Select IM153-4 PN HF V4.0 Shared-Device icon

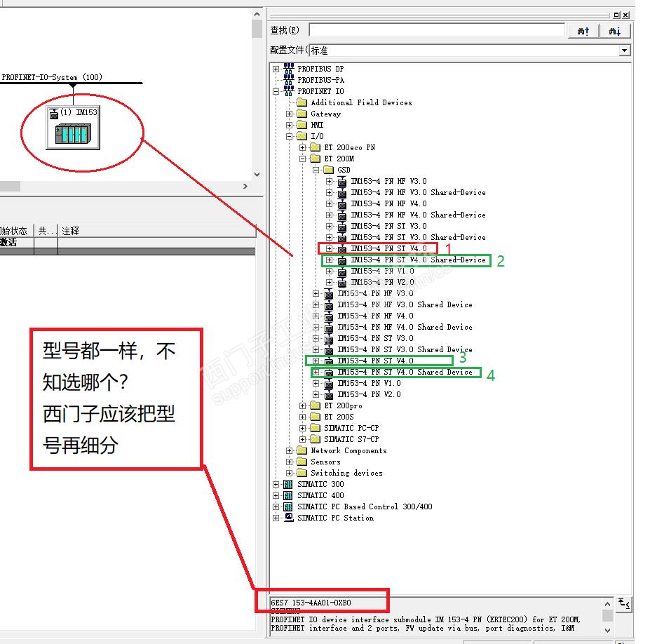point(342,215)
